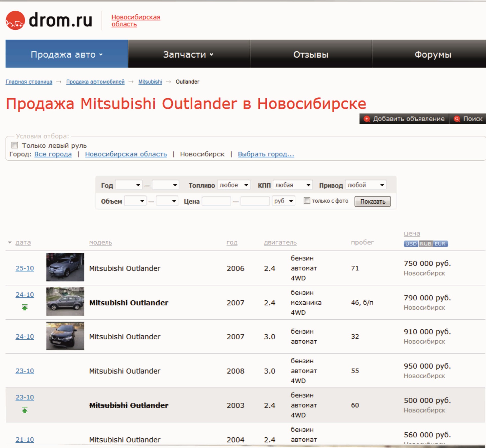The height and width of the screenshot is (448, 486).
Task: Open 24-10 date link for 790 000 руб. listing
Action: 25,295
